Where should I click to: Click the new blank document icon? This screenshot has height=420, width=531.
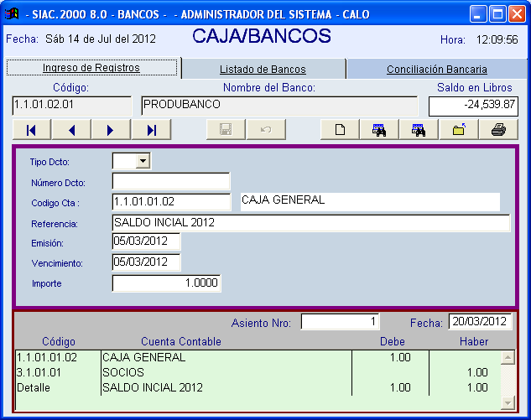[341, 130]
